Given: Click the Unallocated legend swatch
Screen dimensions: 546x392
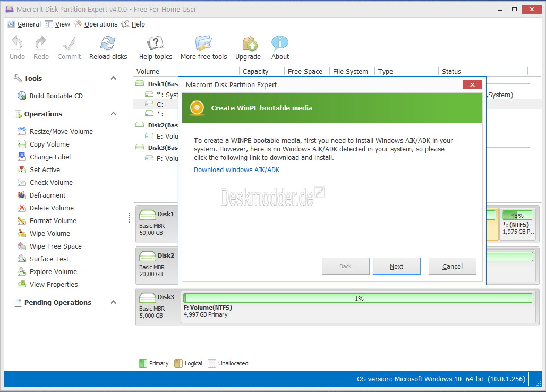Looking at the screenshot, I should 212,363.
